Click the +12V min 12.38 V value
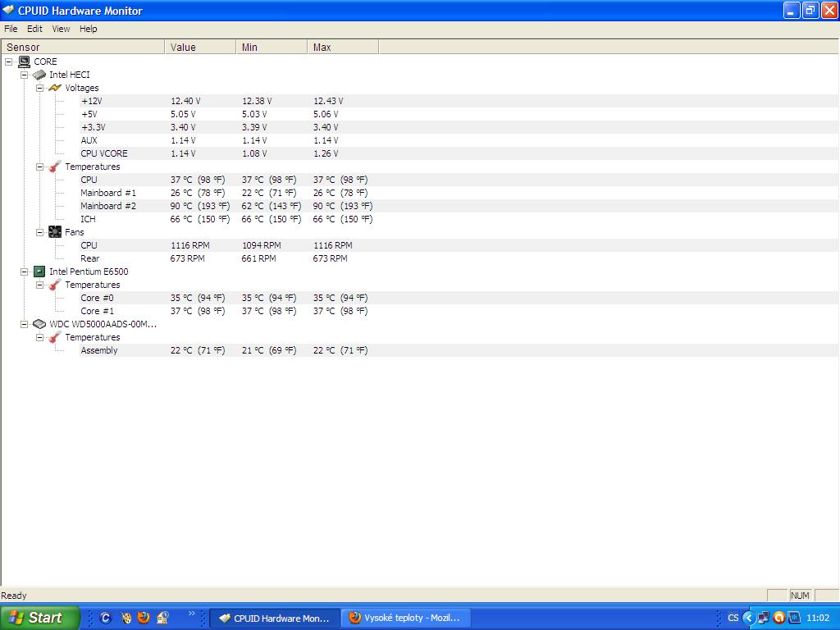This screenshot has height=630, width=840. coord(257,101)
